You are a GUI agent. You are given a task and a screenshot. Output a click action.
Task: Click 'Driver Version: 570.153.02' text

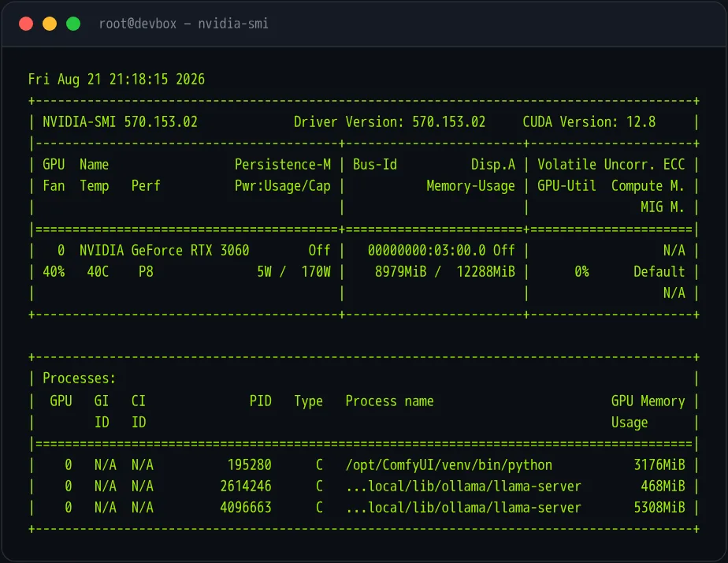coord(389,122)
